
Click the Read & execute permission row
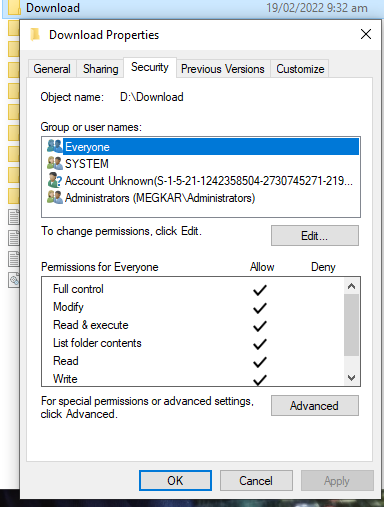[193, 325]
